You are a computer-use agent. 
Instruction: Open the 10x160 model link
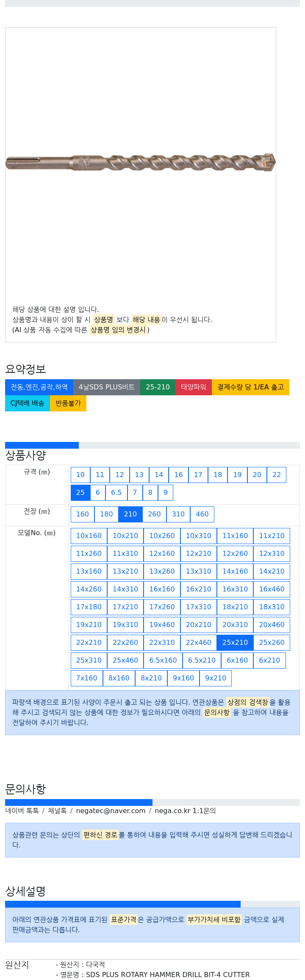click(x=89, y=536)
